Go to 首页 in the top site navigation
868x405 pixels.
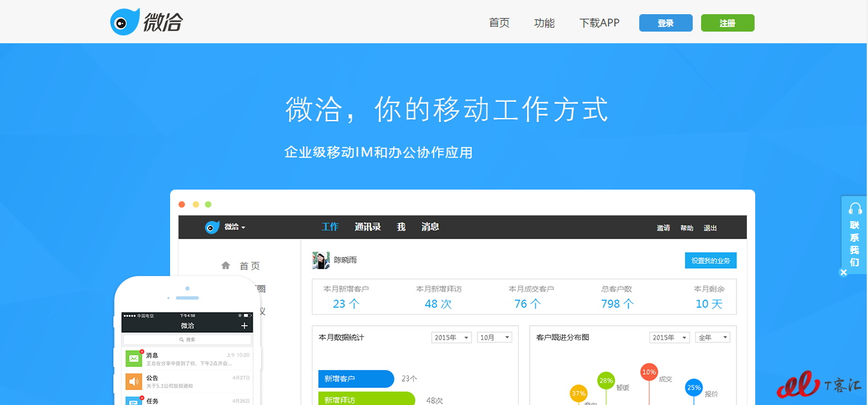click(499, 23)
